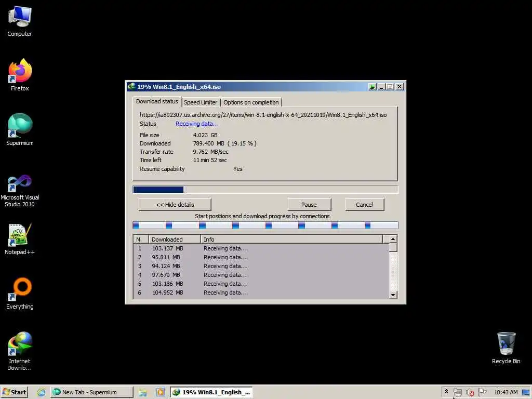Pause the download
The height and width of the screenshot is (399, 532).
(x=309, y=205)
